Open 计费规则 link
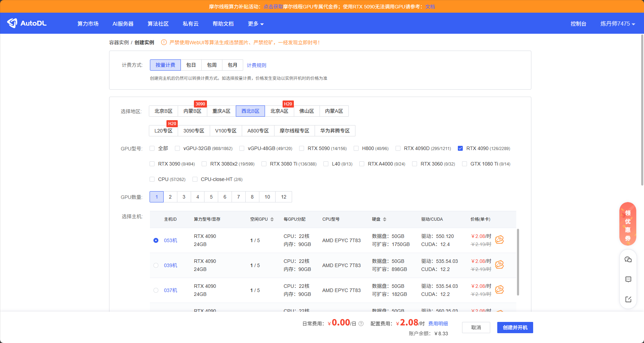644x343 pixels. pos(257,65)
